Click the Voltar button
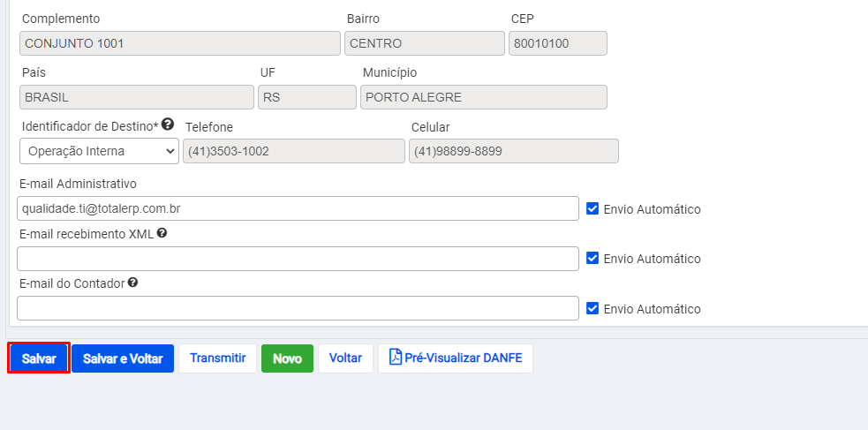Viewport: 868px width, 430px height. [x=345, y=358]
